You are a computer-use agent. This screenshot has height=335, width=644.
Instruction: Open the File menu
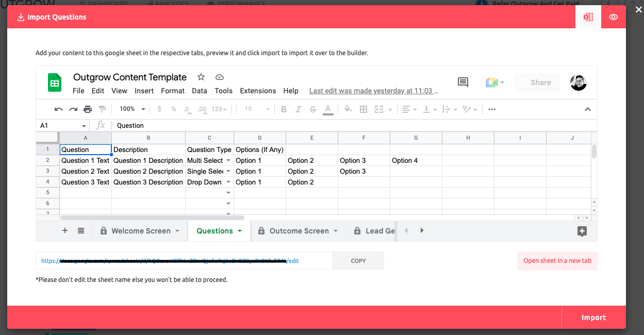[x=78, y=91]
